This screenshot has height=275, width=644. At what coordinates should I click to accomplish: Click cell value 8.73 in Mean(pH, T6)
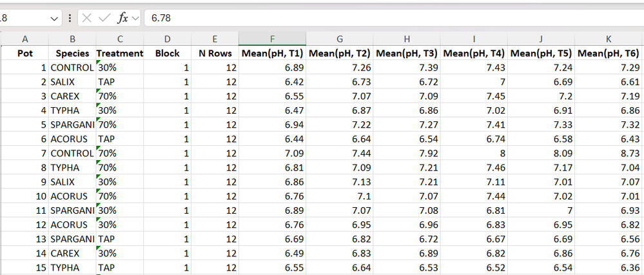[609, 154]
